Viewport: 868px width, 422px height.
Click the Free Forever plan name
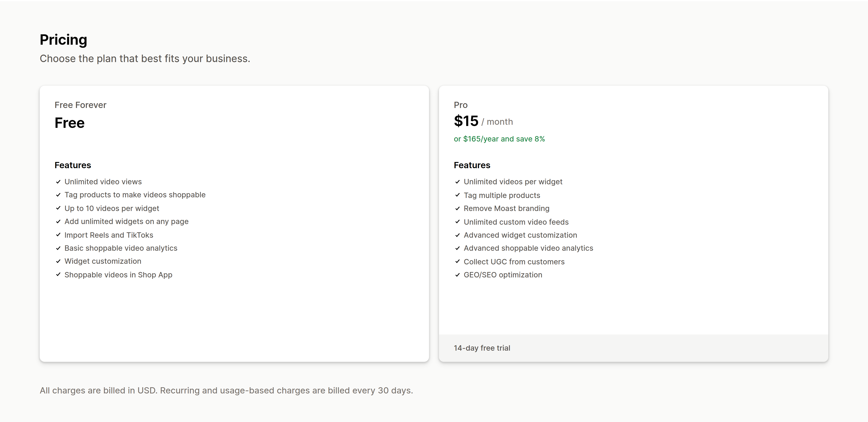point(81,105)
